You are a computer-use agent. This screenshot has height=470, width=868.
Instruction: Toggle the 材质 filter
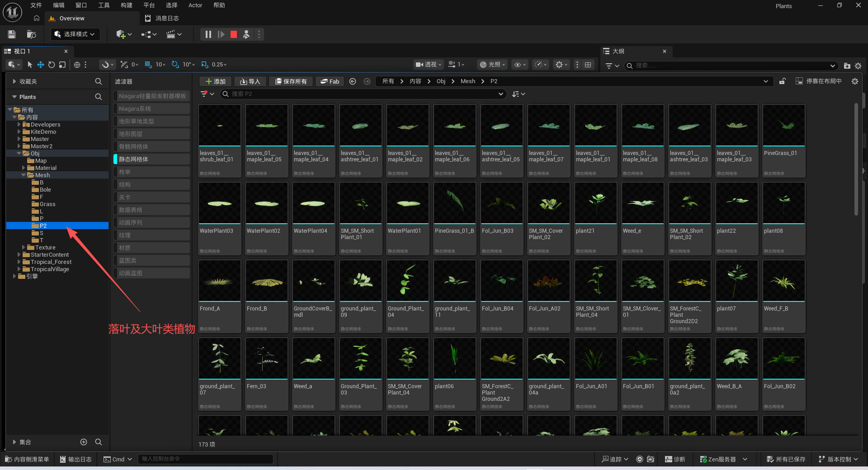[151, 248]
